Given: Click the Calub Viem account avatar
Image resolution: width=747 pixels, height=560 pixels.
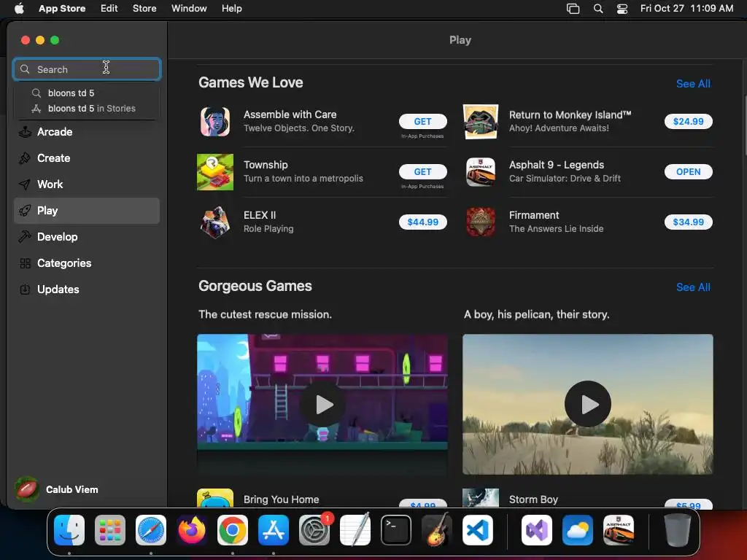Looking at the screenshot, I should point(27,489).
